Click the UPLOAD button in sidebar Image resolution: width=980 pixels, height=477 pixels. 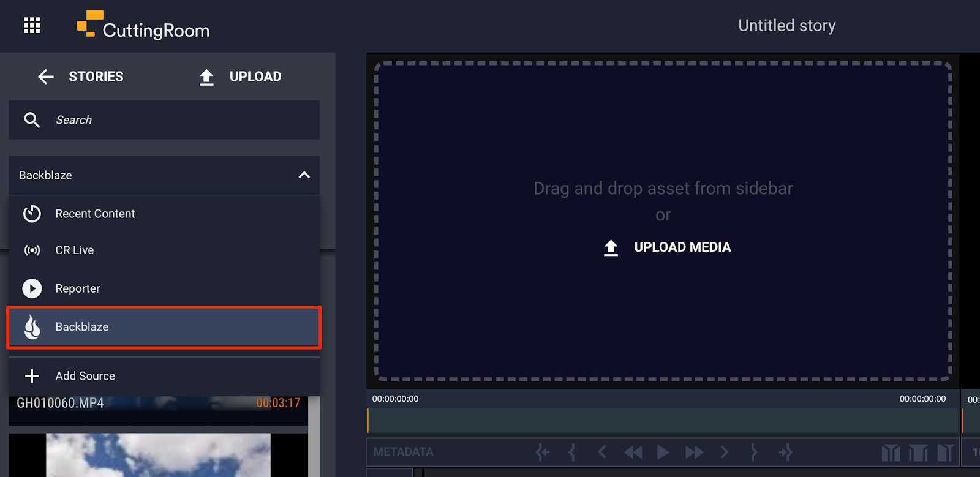coord(255,77)
